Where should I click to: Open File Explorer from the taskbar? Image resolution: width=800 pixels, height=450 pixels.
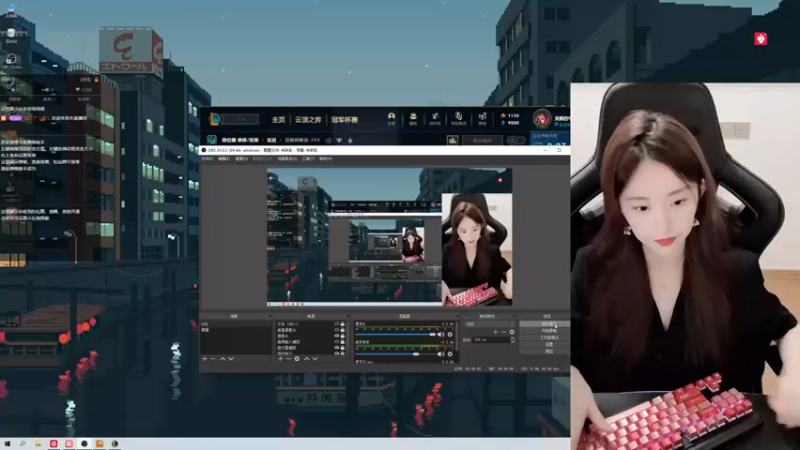click(38, 444)
